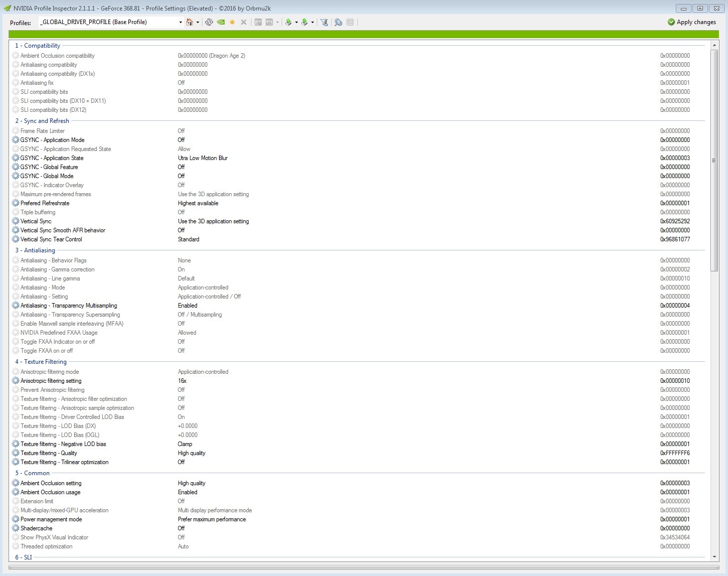Click the magnifier scan profiles icon
The width and height of the screenshot is (728, 576).
[x=338, y=22]
